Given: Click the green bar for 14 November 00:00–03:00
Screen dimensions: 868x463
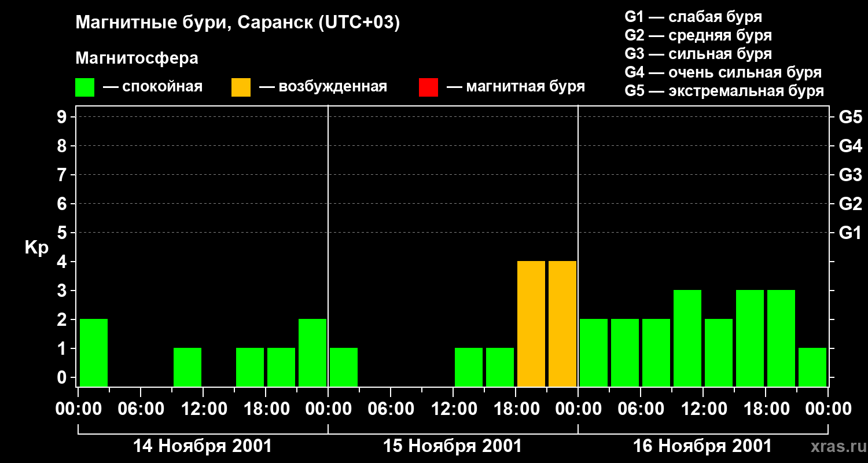Looking at the screenshot, I should (x=94, y=352).
